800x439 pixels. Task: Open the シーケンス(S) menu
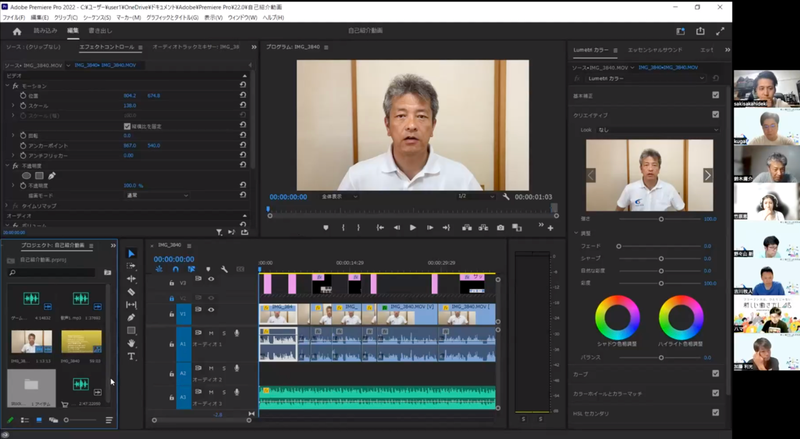click(x=96, y=17)
